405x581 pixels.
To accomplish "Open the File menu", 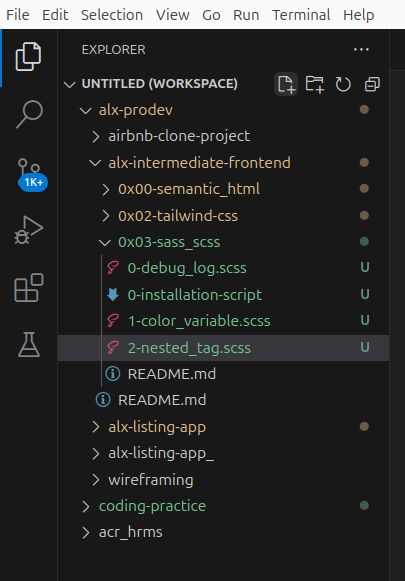I will 18,15.
